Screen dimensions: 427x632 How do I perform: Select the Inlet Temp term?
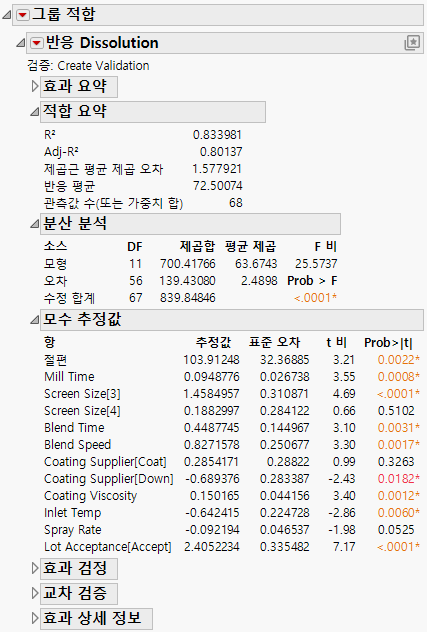(x=73, y=513)
